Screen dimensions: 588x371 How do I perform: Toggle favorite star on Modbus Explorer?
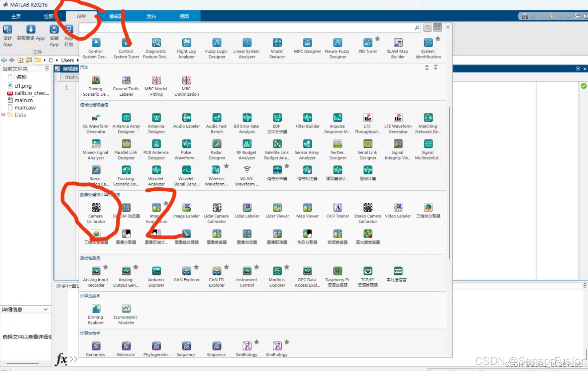click(x=287, y=267)
